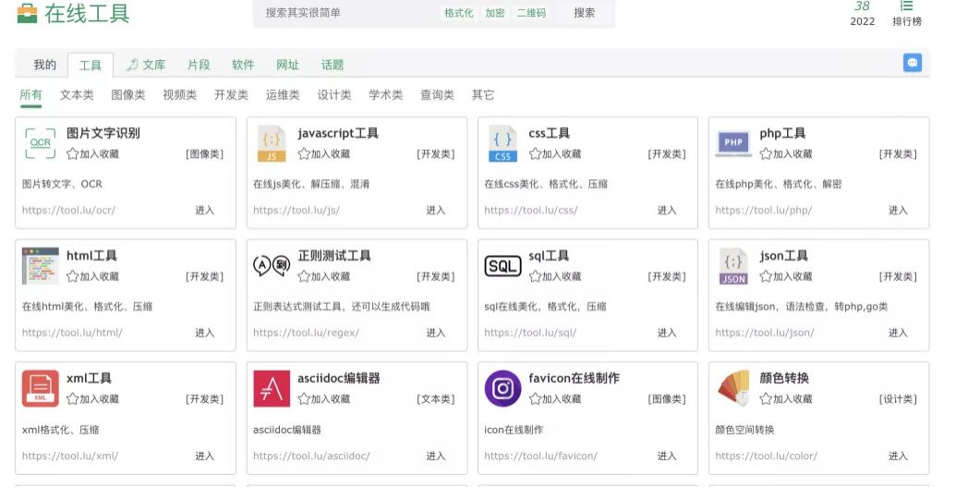
Task: Click the CSS tool file icon
Action: tap(502, 144)
